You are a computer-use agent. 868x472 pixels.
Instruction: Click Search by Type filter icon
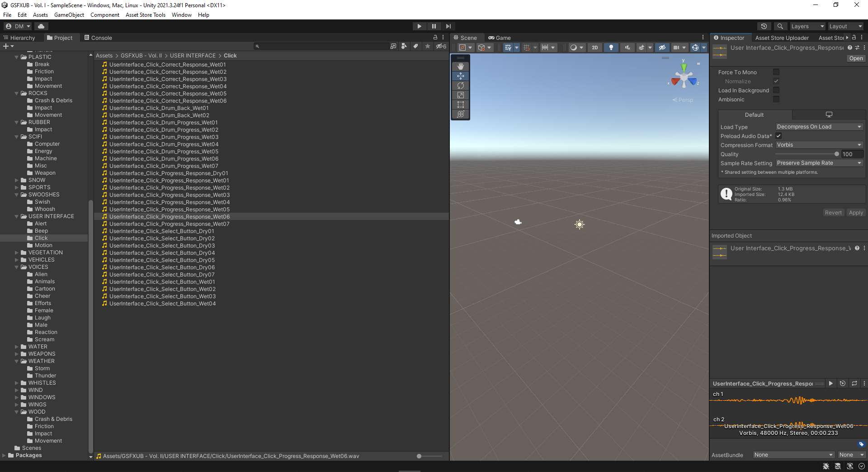[404, 46]
